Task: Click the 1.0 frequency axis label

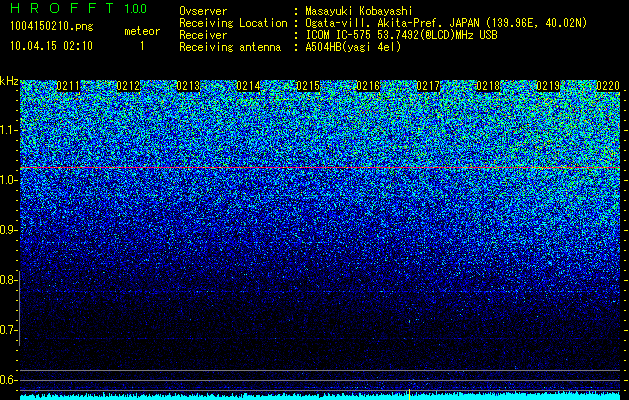Action: click(x=9, y=181)
